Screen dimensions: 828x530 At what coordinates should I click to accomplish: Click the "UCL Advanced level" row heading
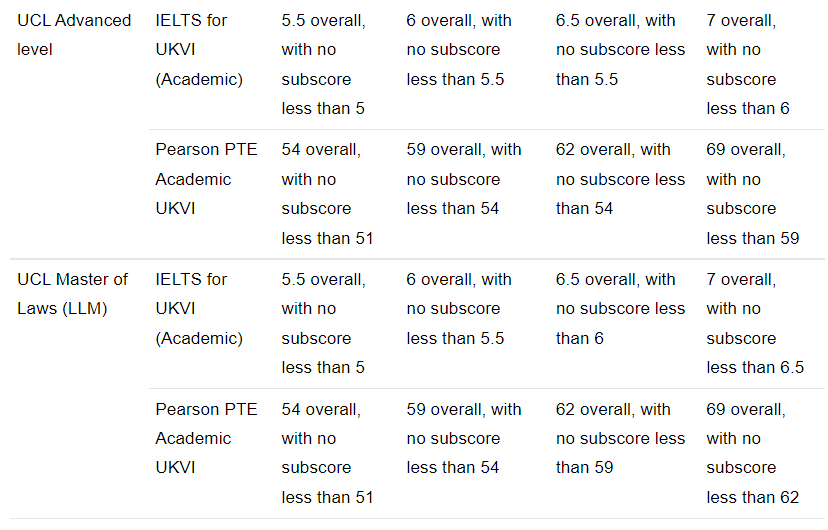pyautogui.click(x=74, y=35)
